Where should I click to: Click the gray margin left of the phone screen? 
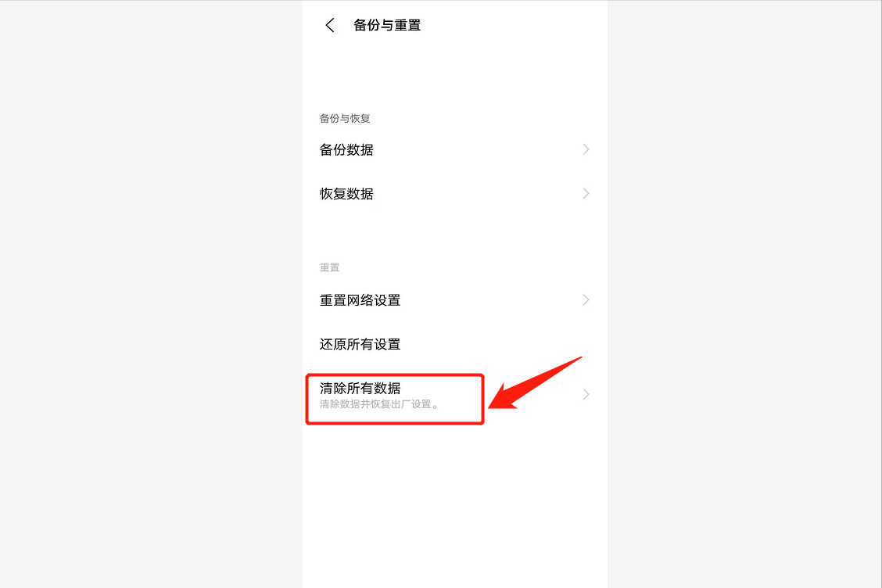click(152, 294)
